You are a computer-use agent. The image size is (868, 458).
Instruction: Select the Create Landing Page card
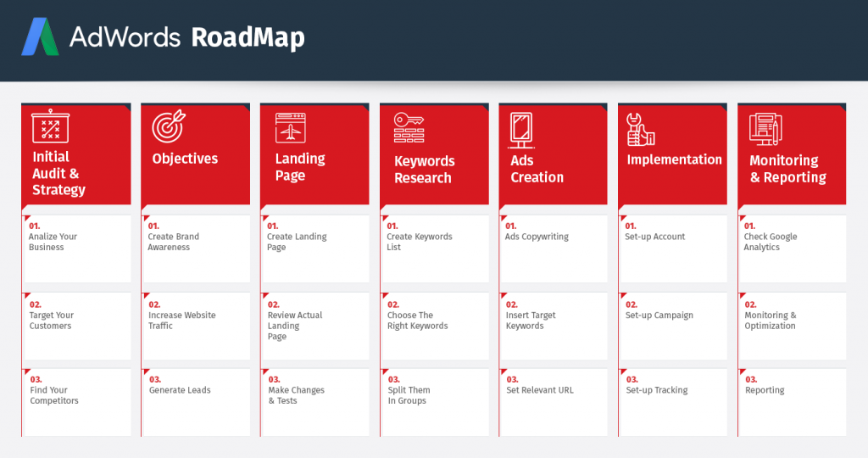click(x=315, y=249)
